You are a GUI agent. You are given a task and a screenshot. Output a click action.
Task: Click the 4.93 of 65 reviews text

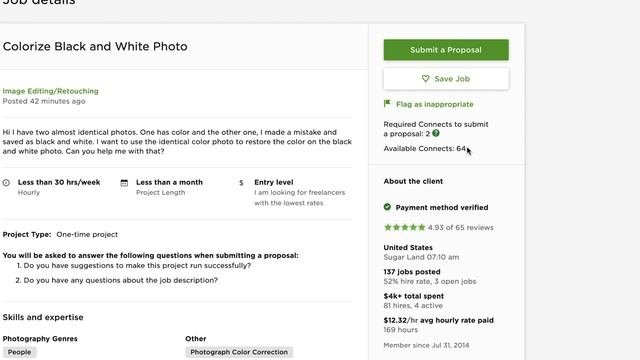[x=460, y=227]
